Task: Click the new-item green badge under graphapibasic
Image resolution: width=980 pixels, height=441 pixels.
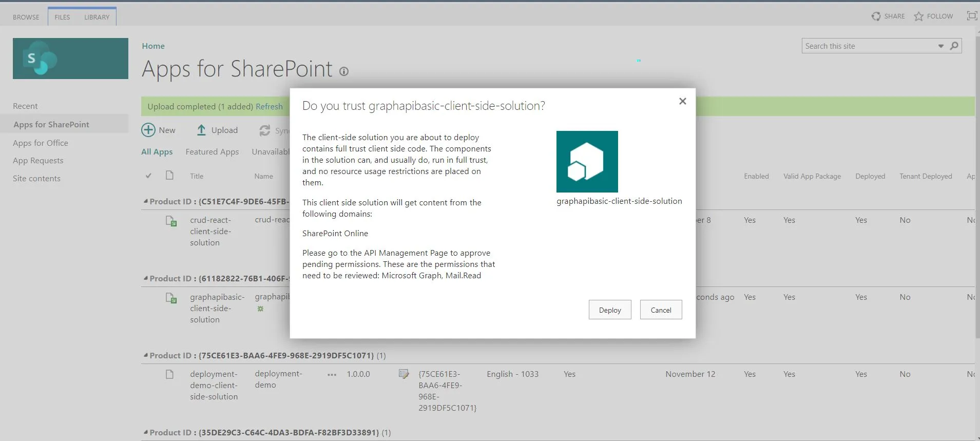Action: (260, 309)
